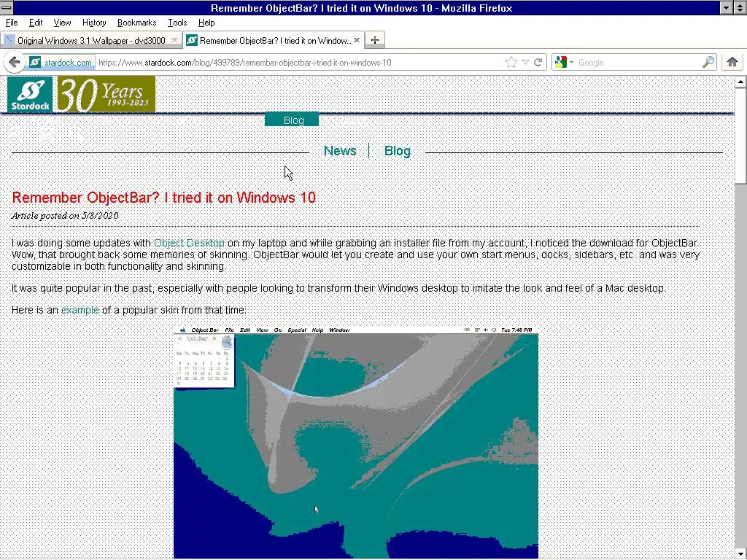Open the Help menu

click(206, 23)
